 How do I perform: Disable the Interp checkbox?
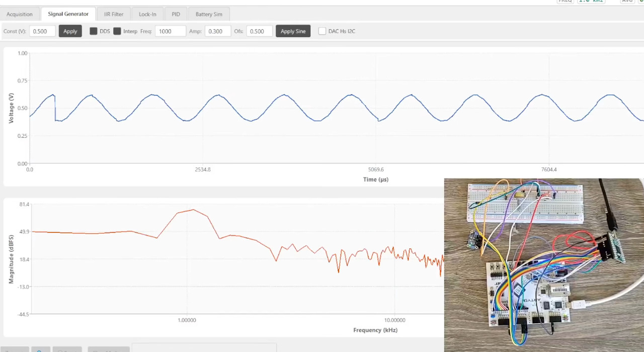pyautogui.click(x=117, y=31)
